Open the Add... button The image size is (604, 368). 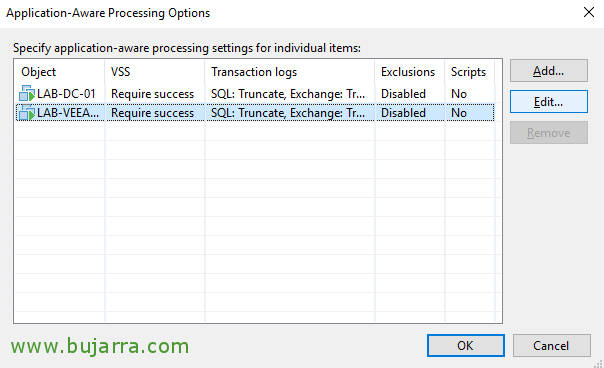[549, 71]
